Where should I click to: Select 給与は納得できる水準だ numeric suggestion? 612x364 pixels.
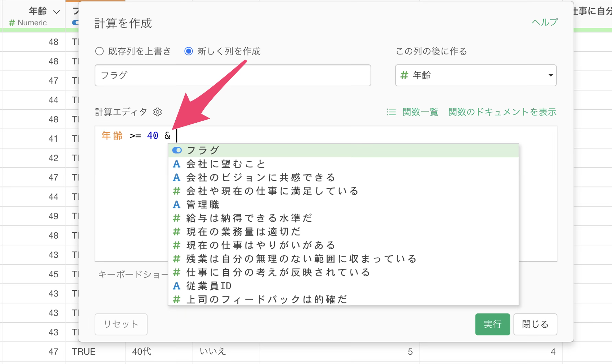249,218
